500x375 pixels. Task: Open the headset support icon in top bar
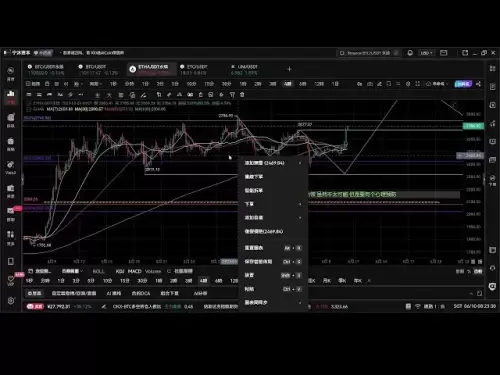pos(410,53)
